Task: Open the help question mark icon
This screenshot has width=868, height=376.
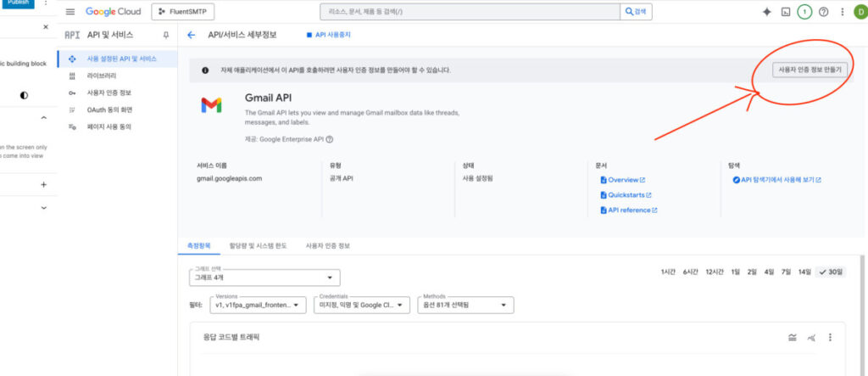Action: click(824, 12)
